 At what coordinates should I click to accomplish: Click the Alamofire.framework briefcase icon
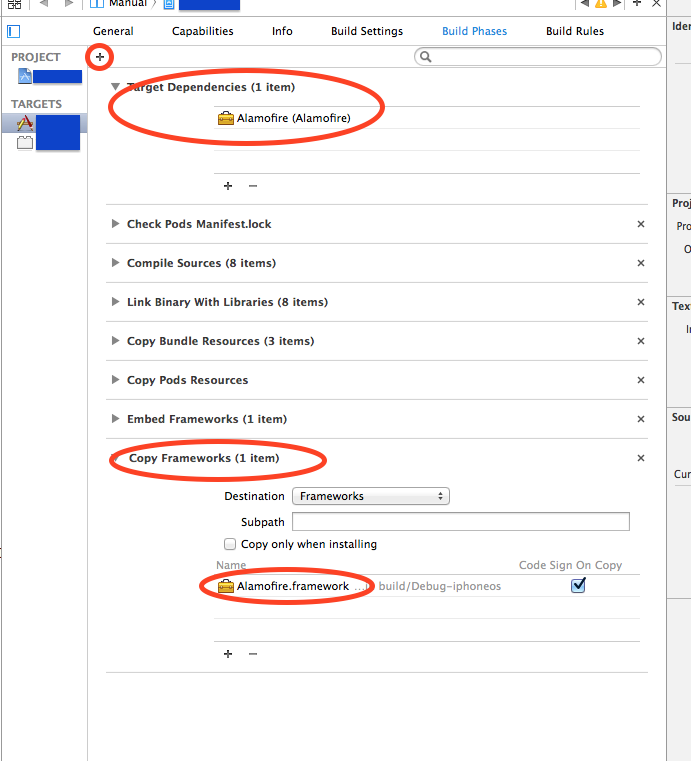click(226, 586)
